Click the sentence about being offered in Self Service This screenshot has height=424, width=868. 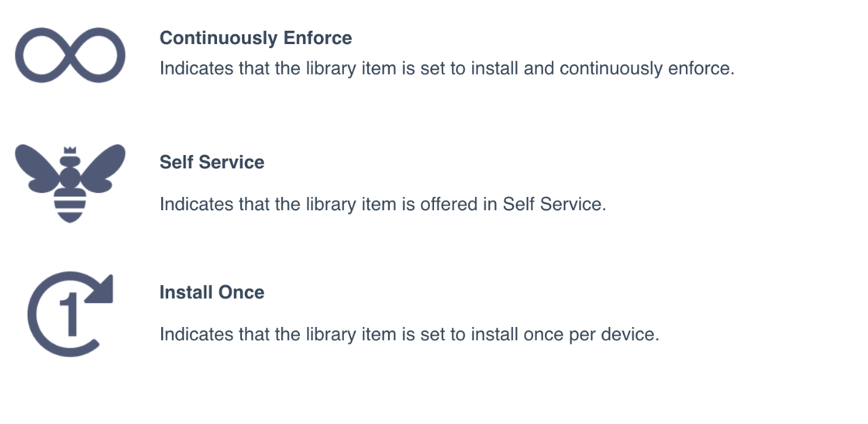coord(381,205)
